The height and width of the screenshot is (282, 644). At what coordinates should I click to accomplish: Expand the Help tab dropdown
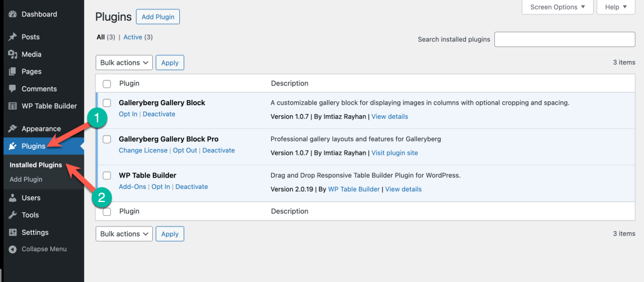click(616, 7)
